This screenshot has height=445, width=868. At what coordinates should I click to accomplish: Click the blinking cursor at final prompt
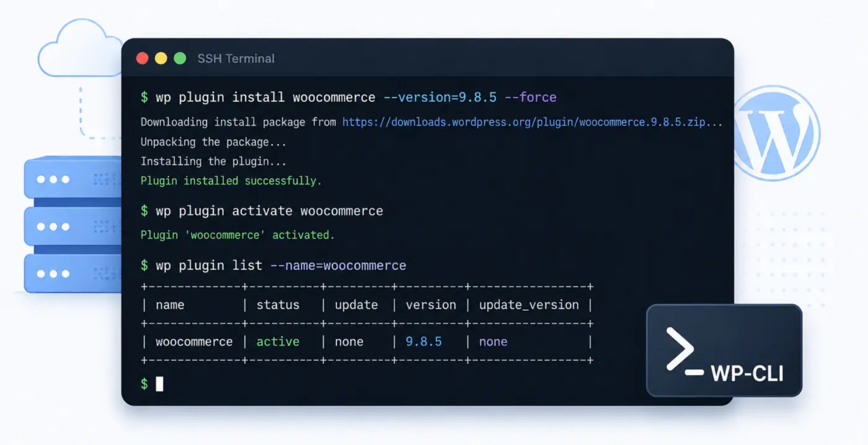pyautogui.click(x=159, y=384)
